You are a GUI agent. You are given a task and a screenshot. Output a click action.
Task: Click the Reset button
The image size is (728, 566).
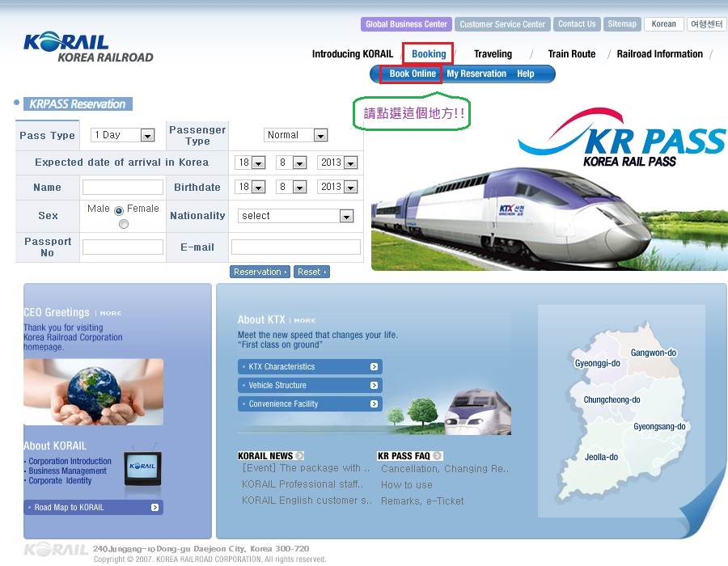tap(311, 272)
